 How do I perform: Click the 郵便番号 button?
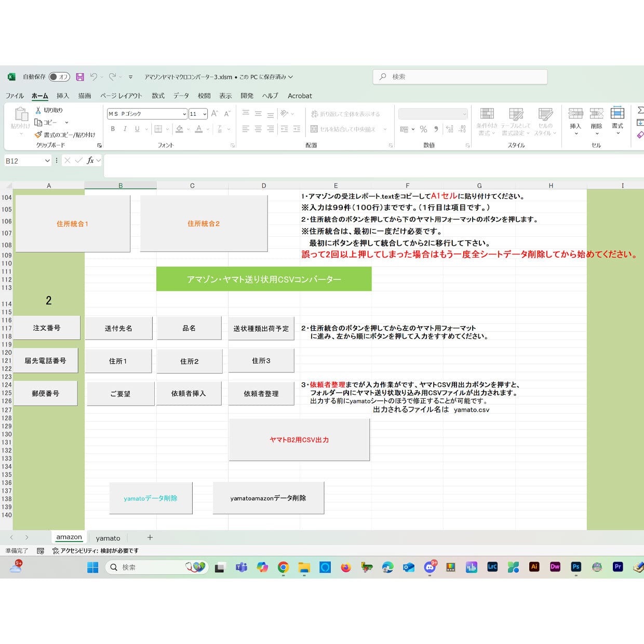click(46, 394)
